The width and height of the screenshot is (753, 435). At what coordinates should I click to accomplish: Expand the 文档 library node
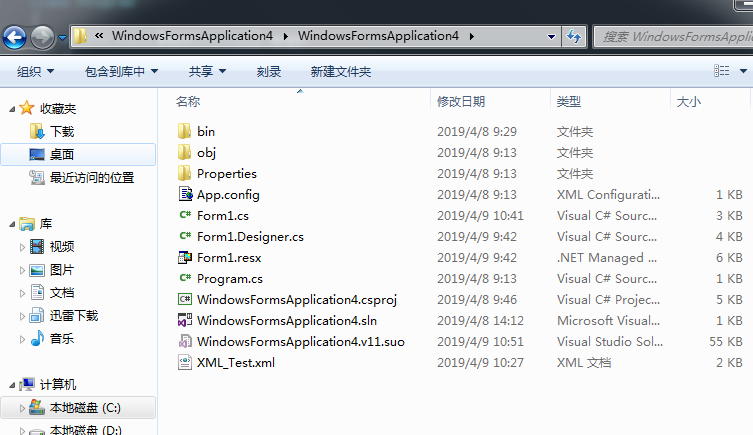[22, 293]
